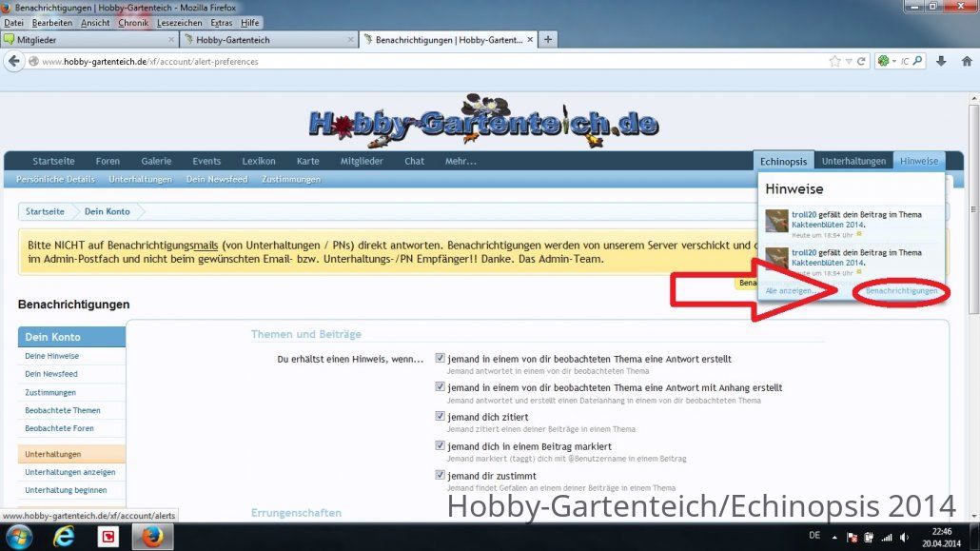The image size is (980, 551).
Task: Click the Benachrichtigungen link in Hinweise popup
Action: 901,291
